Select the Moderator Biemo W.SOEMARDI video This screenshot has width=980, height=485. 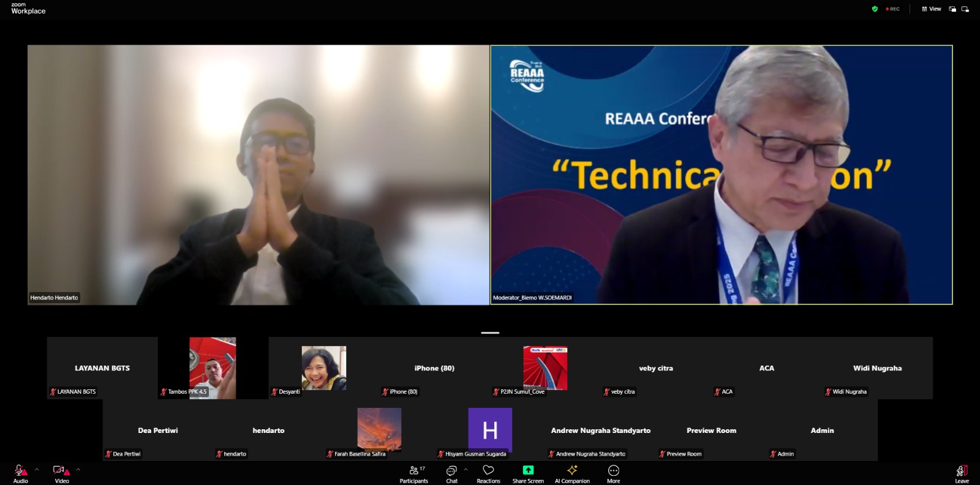pyautogui.click(x=721, y=175)
